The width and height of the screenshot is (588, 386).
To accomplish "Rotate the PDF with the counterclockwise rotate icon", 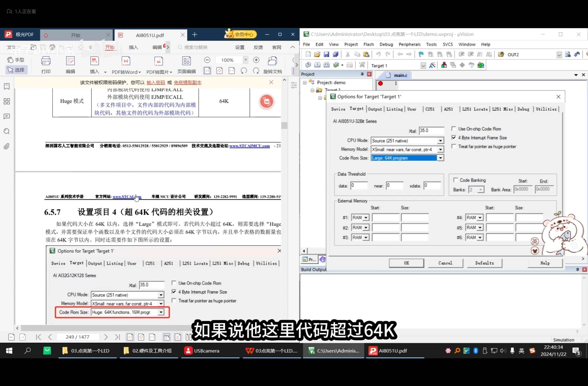I will coord(244,70).
